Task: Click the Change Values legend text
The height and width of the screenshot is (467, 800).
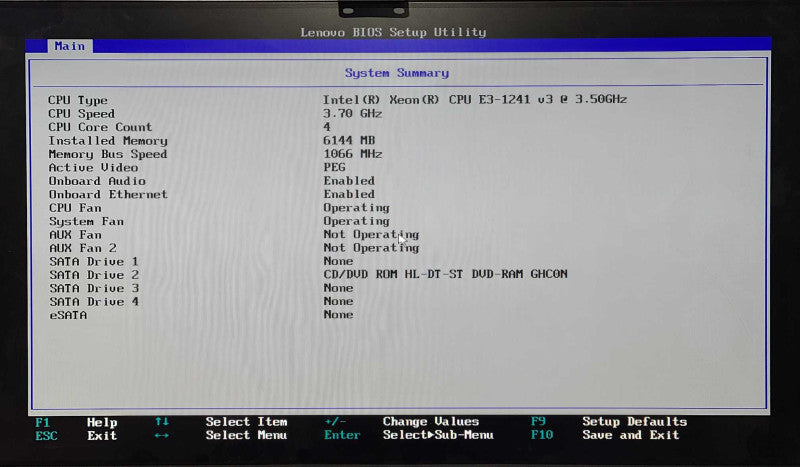Action: pyautogui.click(x=431, y=422)
